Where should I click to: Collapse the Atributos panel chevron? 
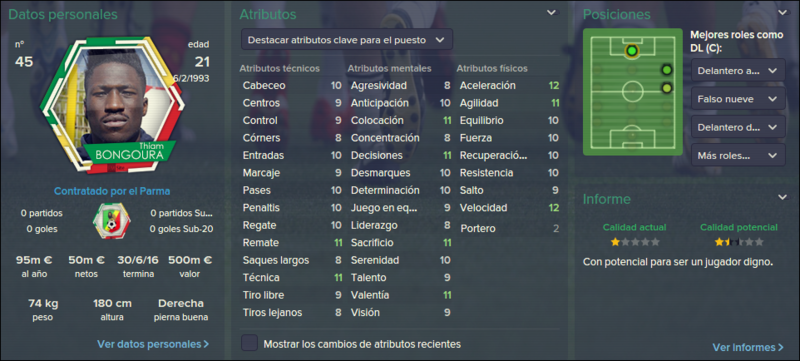point(552,13)
